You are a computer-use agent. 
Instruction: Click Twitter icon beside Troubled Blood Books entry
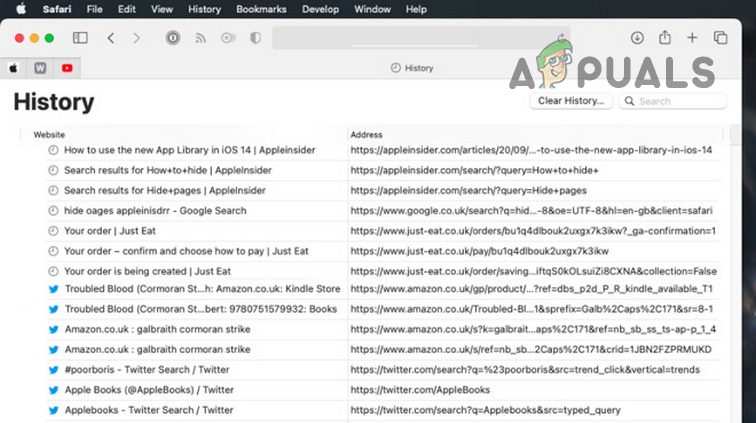click(x=54, y=309)
